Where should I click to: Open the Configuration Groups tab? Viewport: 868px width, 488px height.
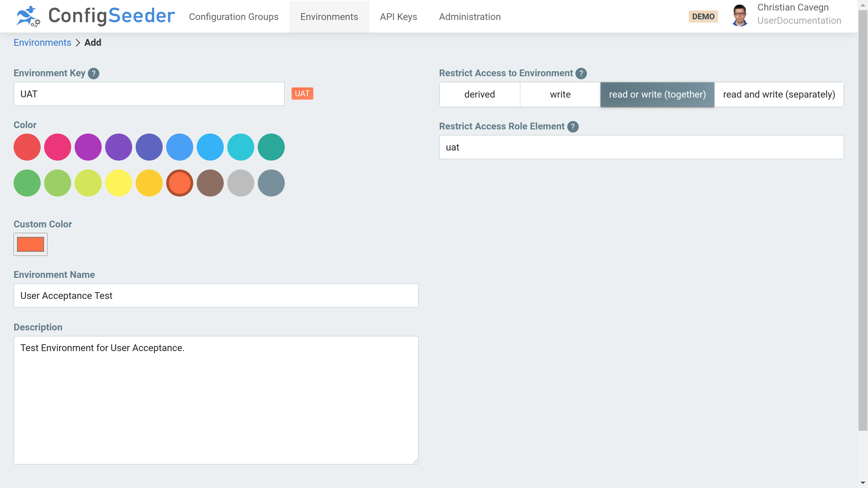(234, 17)
